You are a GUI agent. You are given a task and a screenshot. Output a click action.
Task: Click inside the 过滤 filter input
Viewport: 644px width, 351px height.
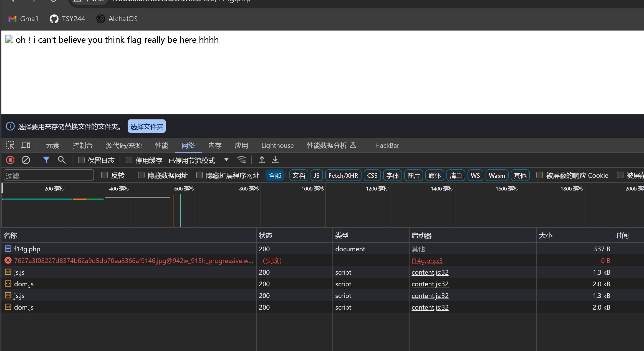(x=49, y=175)
